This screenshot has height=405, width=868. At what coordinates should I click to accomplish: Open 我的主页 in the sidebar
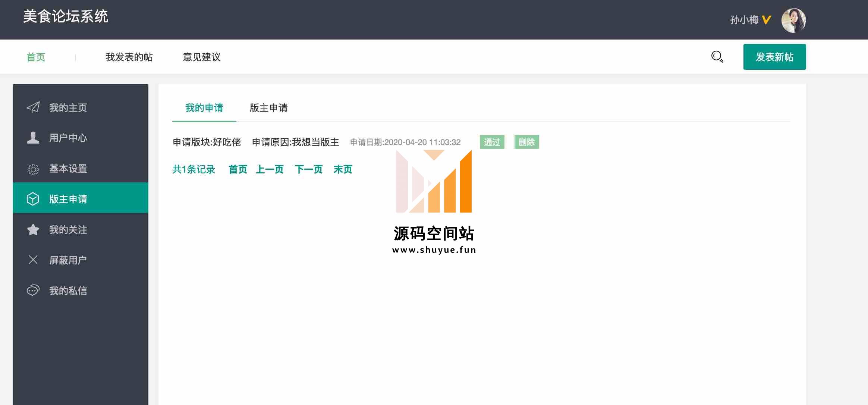coord(81,107)
